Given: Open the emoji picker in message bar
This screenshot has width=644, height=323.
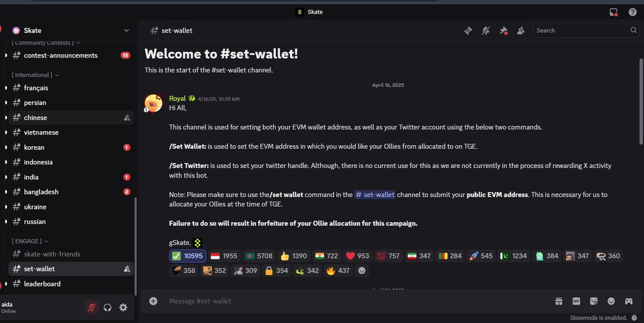Looking at the screenshot, I should 611,301.
